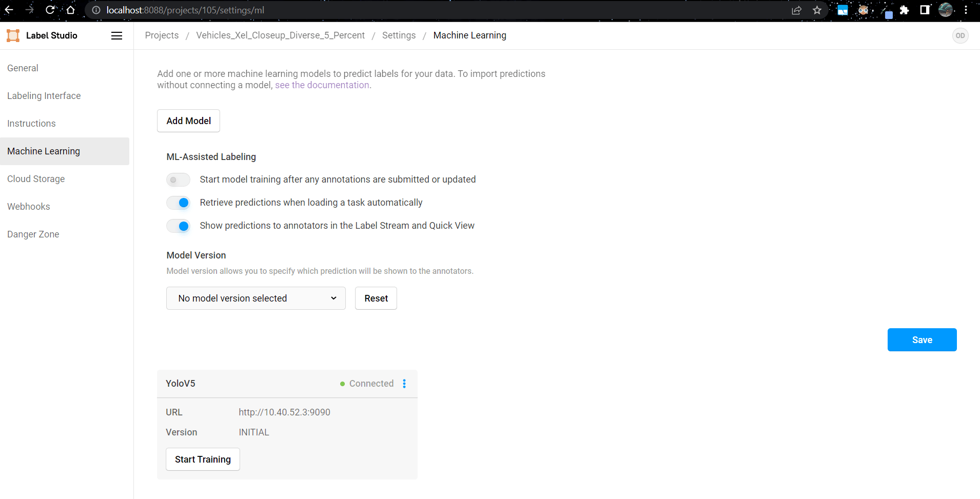Viewport: 980px width, 499px height.
Task: Reload the page with the refresh icon
Action: [50, 10]
